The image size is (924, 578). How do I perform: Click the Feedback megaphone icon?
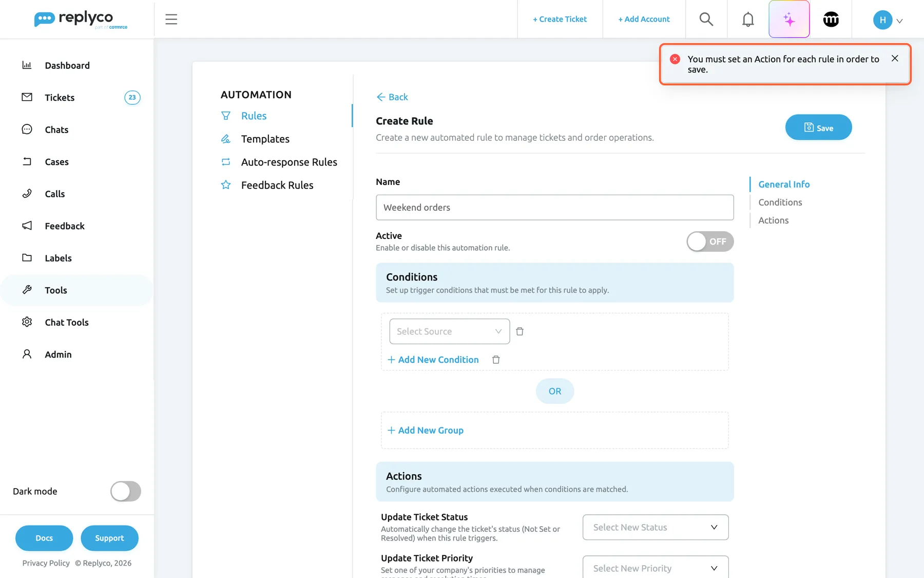pyautogui.click(x=27, y=226)
